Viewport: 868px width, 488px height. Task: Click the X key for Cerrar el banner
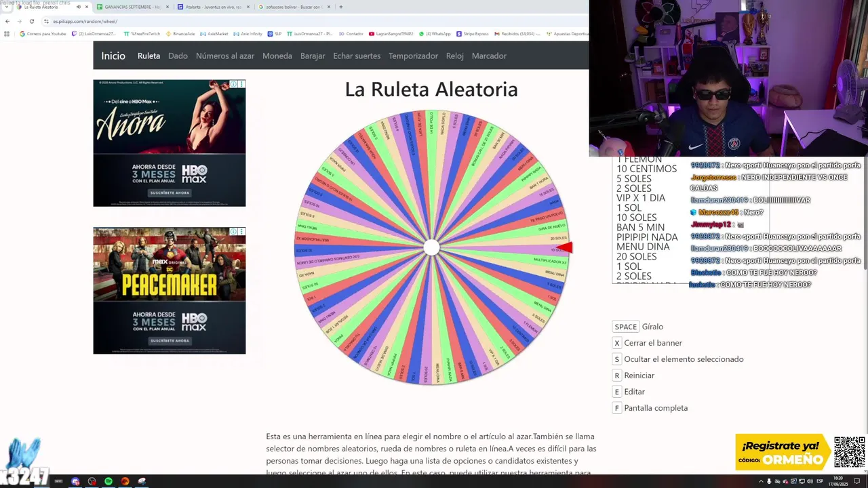[x=617, y=343]
